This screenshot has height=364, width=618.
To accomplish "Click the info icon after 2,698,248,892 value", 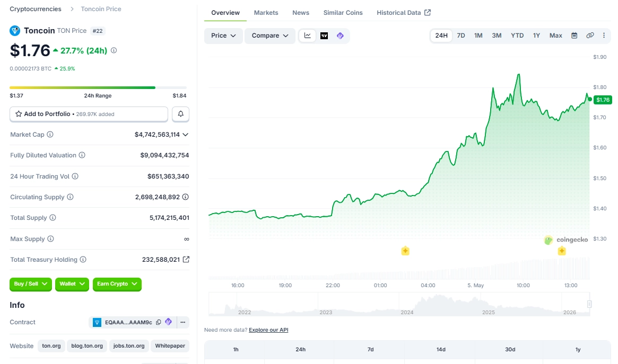I will pos(185,197).
